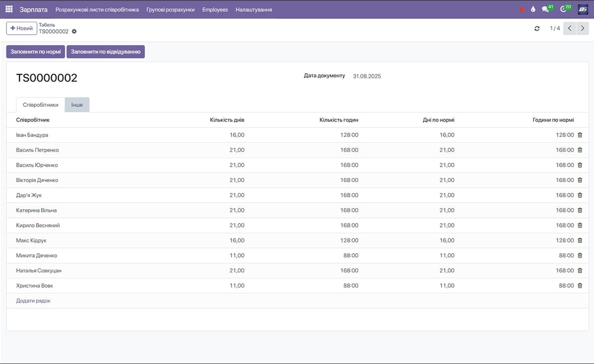Open chat messages with 41 badge
This screenshot has width=594, height=364.
(545, 9)
